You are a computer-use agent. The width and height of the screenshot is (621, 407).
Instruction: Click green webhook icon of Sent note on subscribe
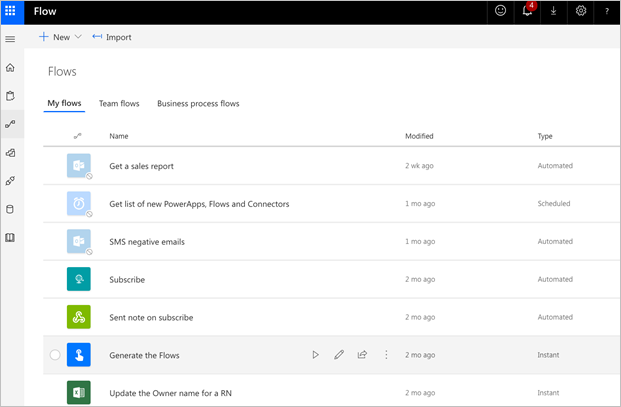(x=78, y=317)
